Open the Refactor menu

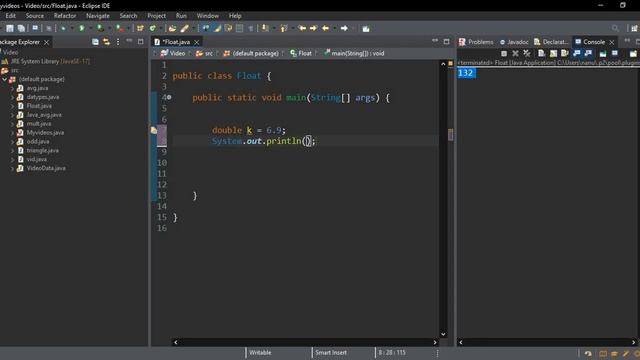[65, 16]
